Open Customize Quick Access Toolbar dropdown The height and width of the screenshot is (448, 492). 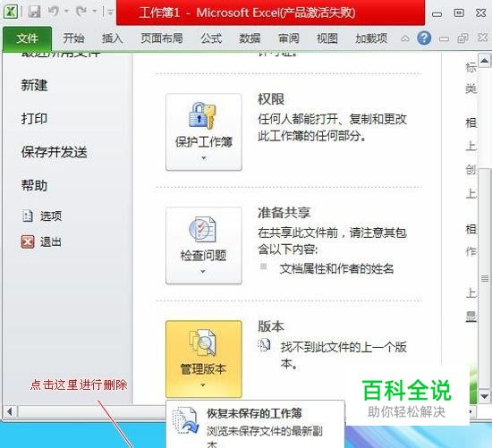[110, 13]
